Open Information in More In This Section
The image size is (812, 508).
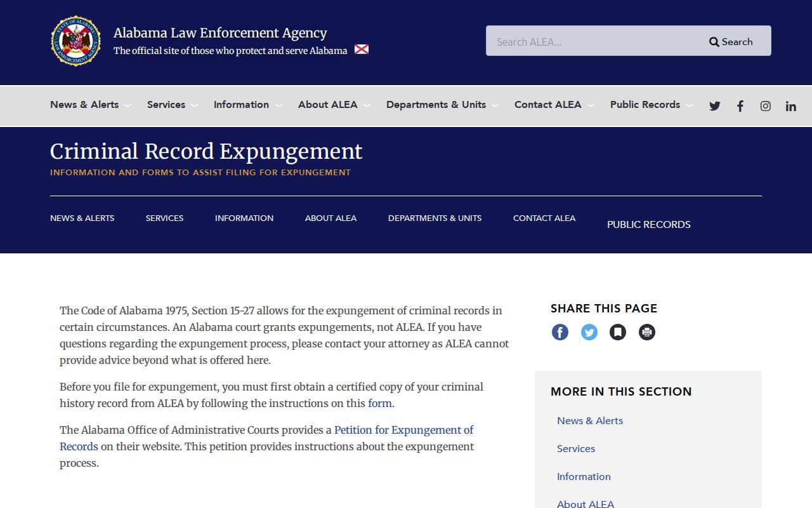584,476
